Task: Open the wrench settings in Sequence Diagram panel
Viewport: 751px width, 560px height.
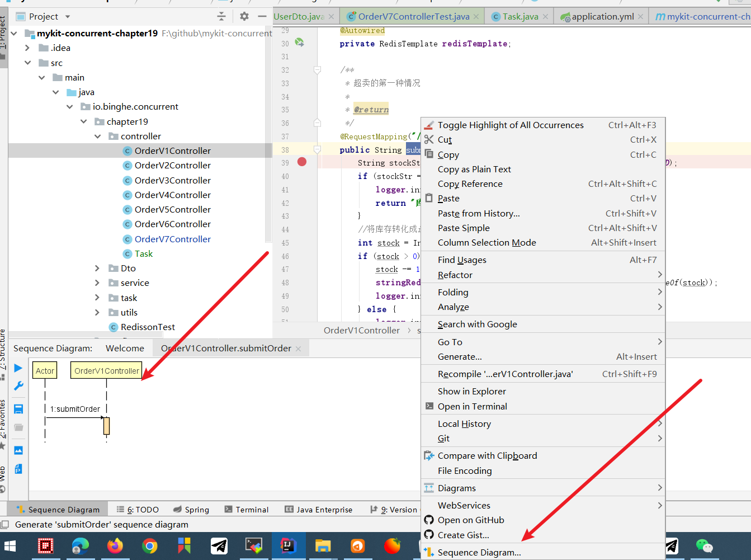Action: click(x=18, y=386)
